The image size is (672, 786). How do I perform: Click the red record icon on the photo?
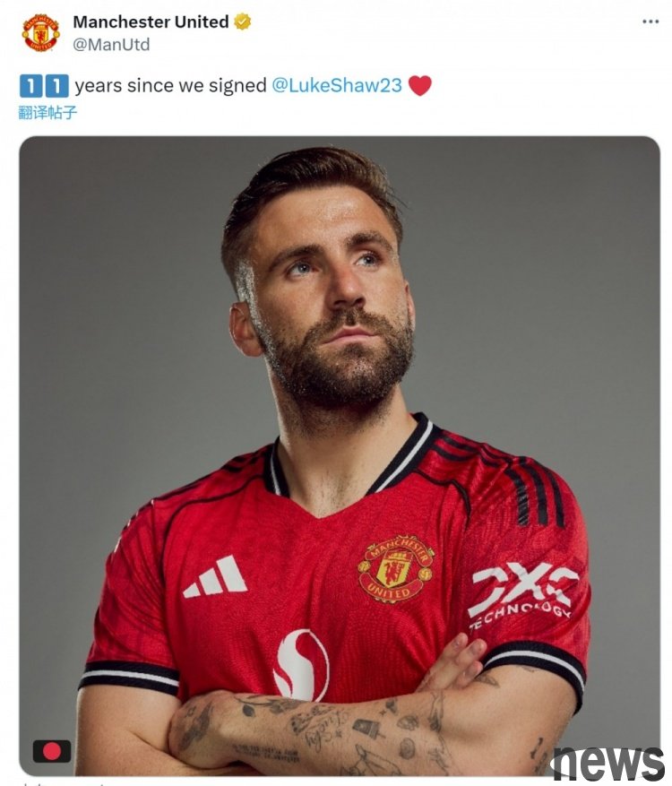(52, 751)
